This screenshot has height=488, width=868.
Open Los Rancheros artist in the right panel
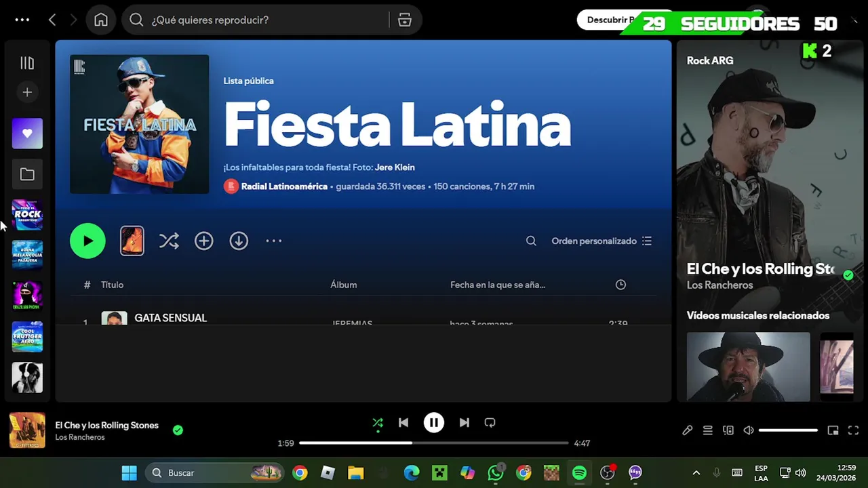pyautogui.click(x=719, y=285)
